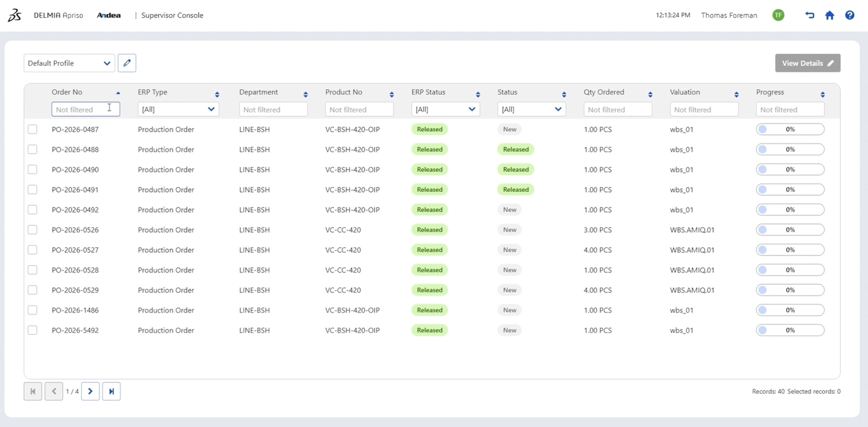Edit profile with pencil icon button
The height and width of the screenshot is (427, 868).
tap(127, 63)
